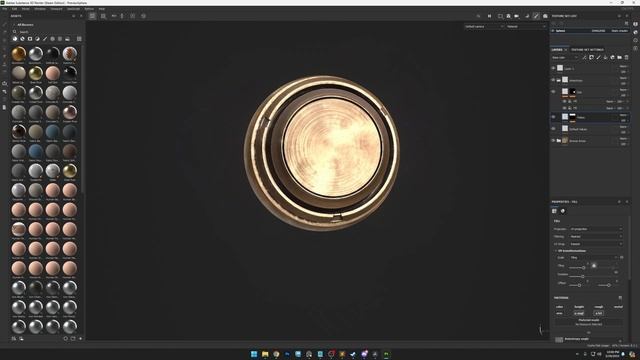
Task: Open the Filtering dropdown
Action: click(x=596, y=236)
